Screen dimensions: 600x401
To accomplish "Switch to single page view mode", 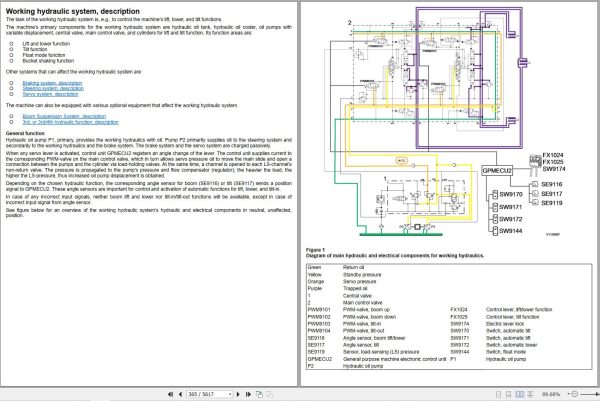I will point(498,394).
